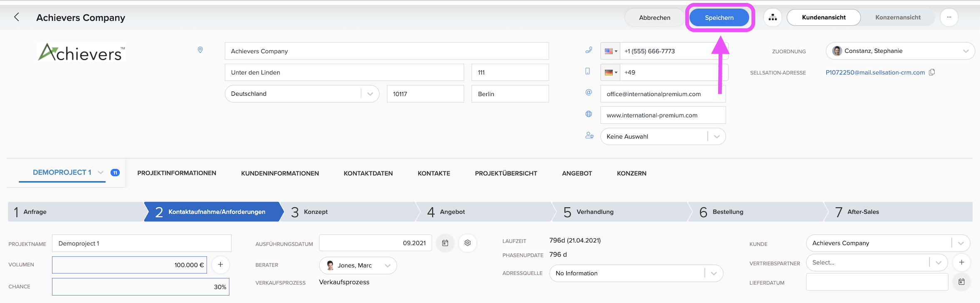Screen dimensions: 980x303
Task: Open Berater dropdown Jones, Marc
Action: (x=358, y=266)
